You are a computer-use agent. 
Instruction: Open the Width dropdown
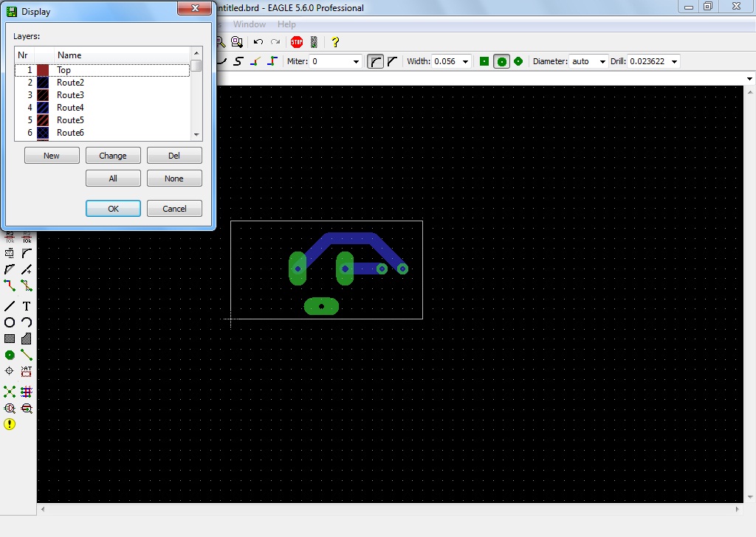pyautogui.click(x=465, y=62)
